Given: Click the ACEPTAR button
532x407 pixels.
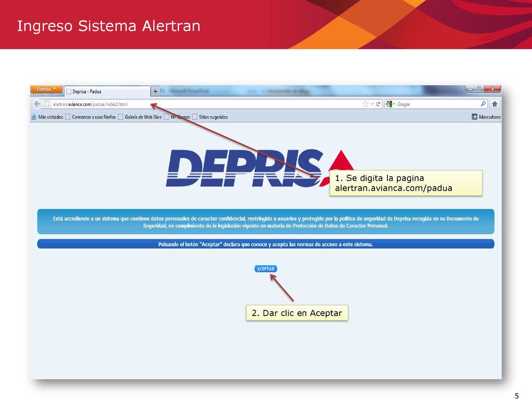Looking at the screenshot, I should click(x=266, y=269).
